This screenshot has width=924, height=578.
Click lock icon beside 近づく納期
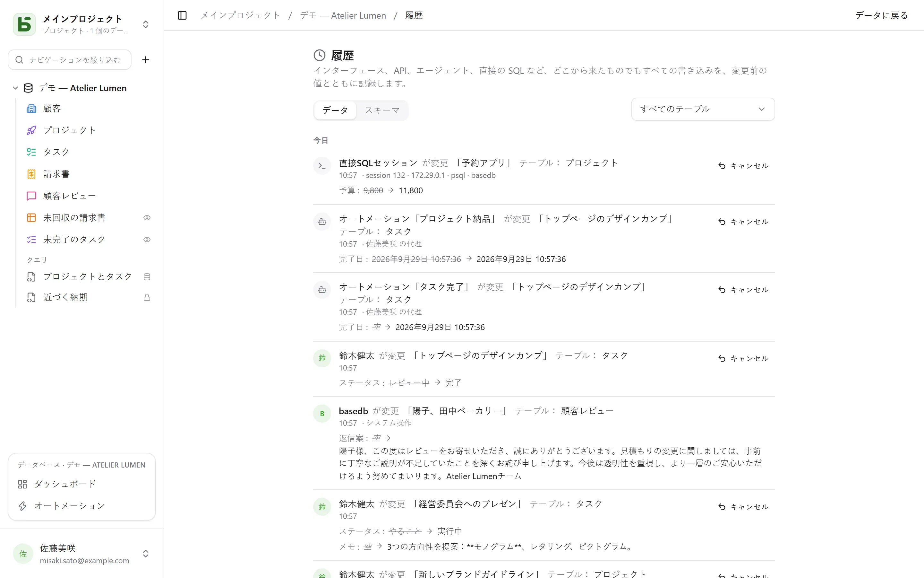point(147,297)
